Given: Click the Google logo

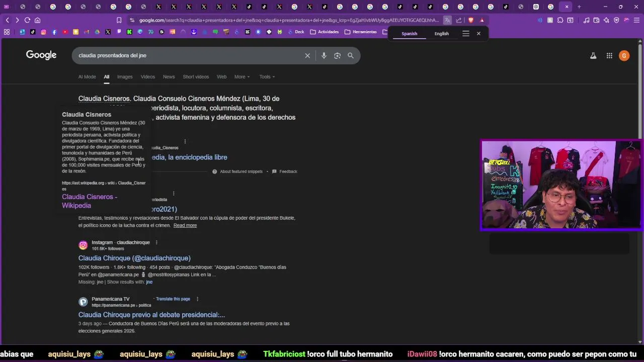Looking at the screenshot, I should [x=41, y=55].
